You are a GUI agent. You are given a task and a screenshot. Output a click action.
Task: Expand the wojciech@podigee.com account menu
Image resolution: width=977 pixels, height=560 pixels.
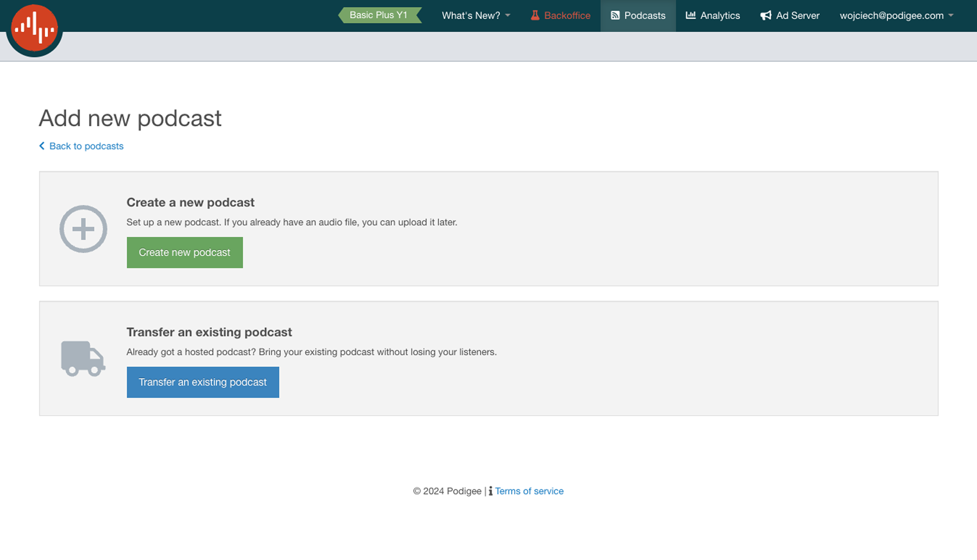pyautogui.click(x=896, y=15)
